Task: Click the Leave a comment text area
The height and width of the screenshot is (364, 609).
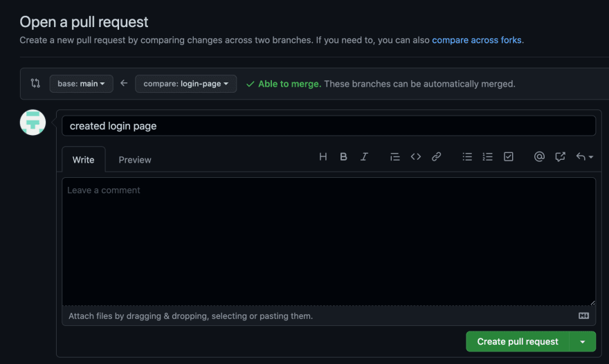Action: pyautogui.click(x=329, y=242)
